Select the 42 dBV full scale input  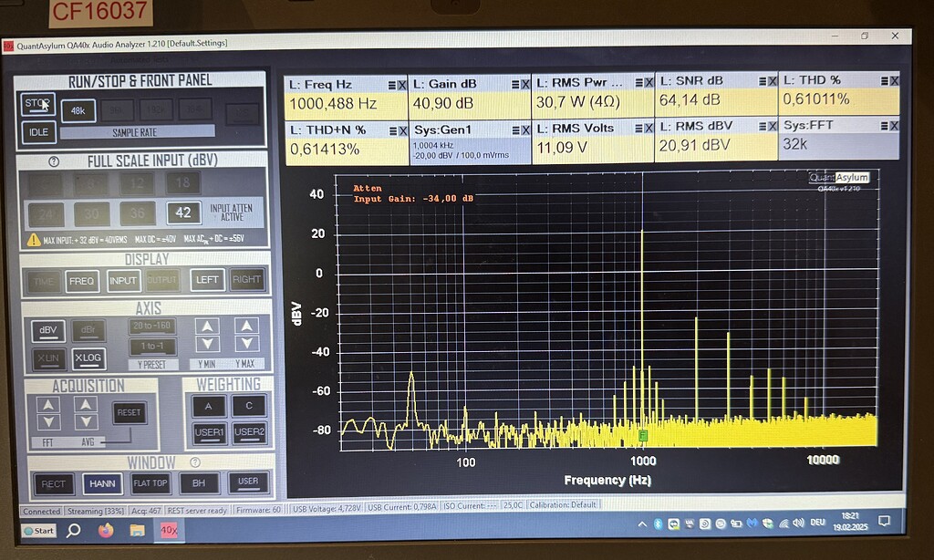pos(182,213)
